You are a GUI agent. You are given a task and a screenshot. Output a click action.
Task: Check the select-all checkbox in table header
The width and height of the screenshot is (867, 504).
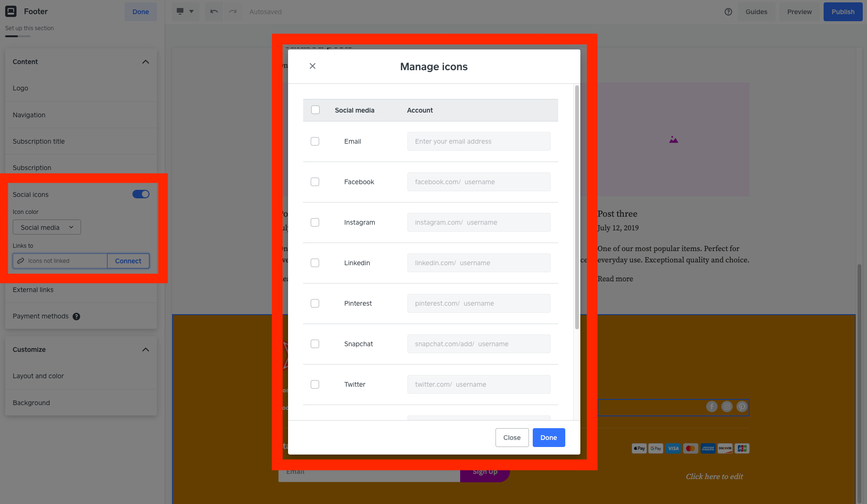click(x=315, y=110)
